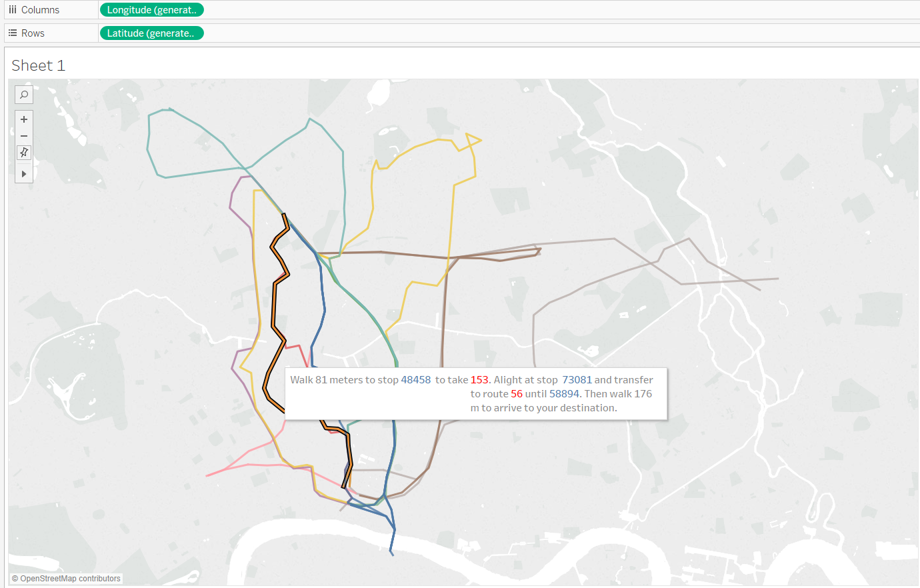Expand the map tools arrow flyout
The height and width of the screenshot is (588, 920).
24,173
